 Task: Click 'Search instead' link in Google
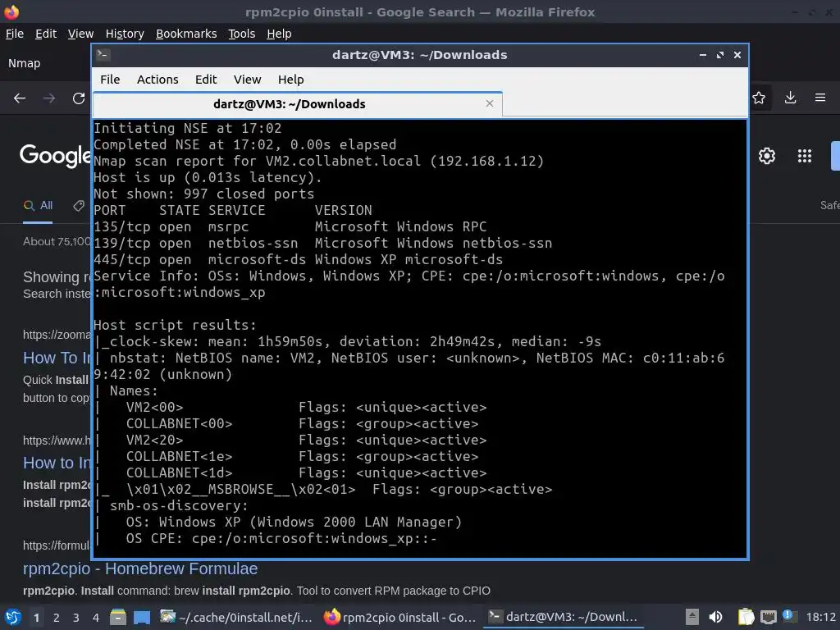pyautogui.click(x=57, y=294)
